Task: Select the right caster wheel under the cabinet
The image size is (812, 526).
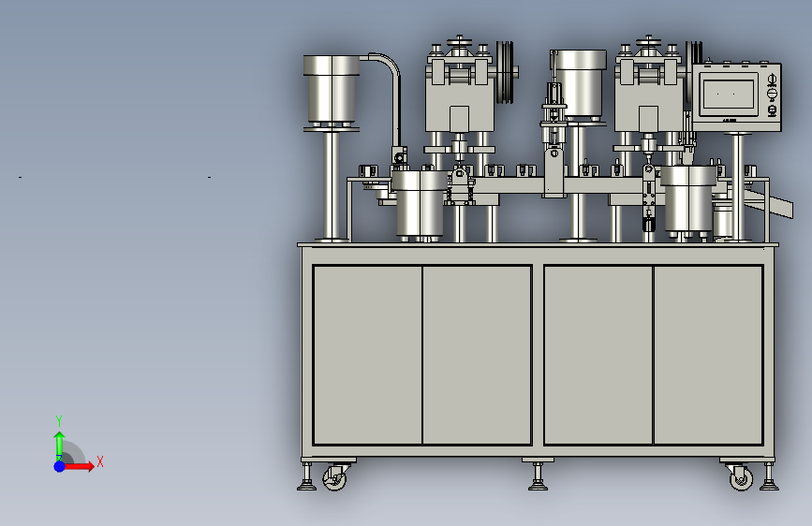Action: (x=741, y=478)
